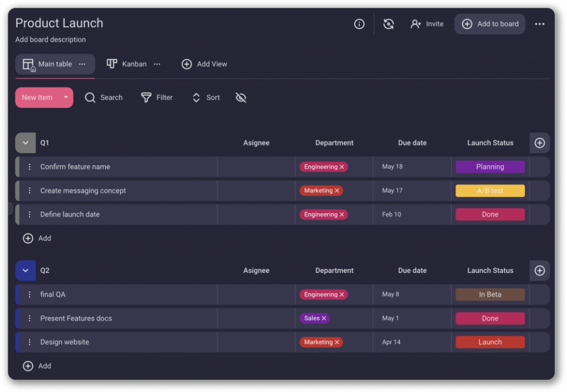The width and height of the screenshot is (567, 392).
Task: Toggle hidden columns with crossed-eye icon
Action: click(x=241, y=97)
